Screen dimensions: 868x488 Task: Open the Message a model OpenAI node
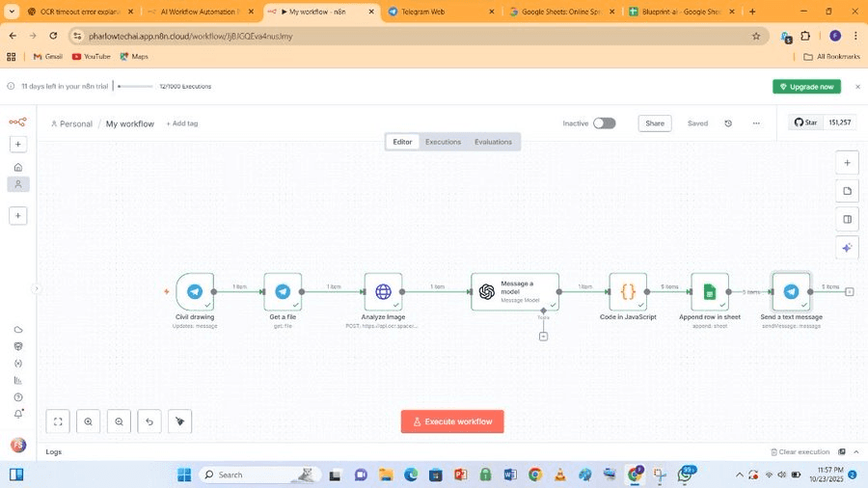pyautogui.click(x=515, y=291)
